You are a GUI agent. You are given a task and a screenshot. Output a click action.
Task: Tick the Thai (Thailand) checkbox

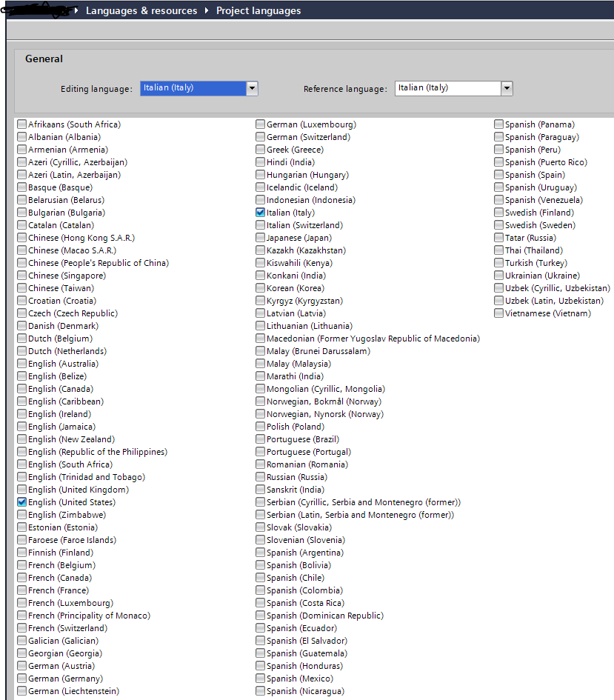pos(499,250)
